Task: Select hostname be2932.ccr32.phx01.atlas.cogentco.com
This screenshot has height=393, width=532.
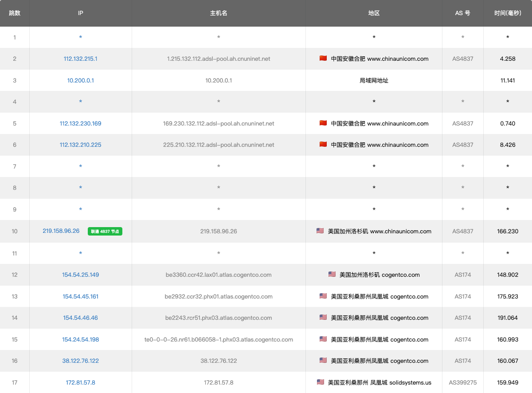Action: 219,296
